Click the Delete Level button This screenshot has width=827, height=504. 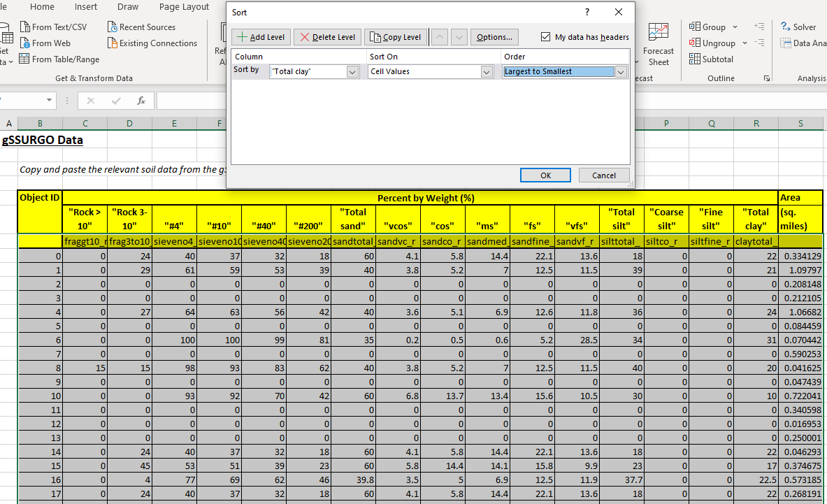(x=326, y=37)
